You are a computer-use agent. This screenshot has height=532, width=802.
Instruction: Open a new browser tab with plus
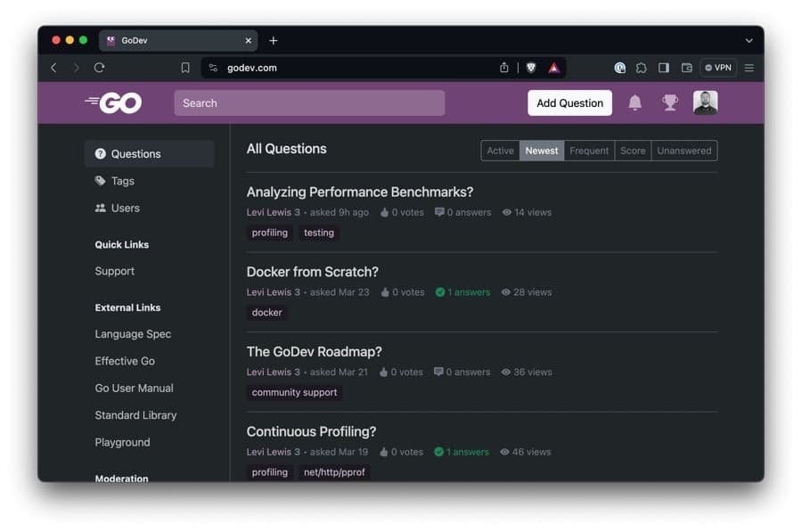point(274,40)
